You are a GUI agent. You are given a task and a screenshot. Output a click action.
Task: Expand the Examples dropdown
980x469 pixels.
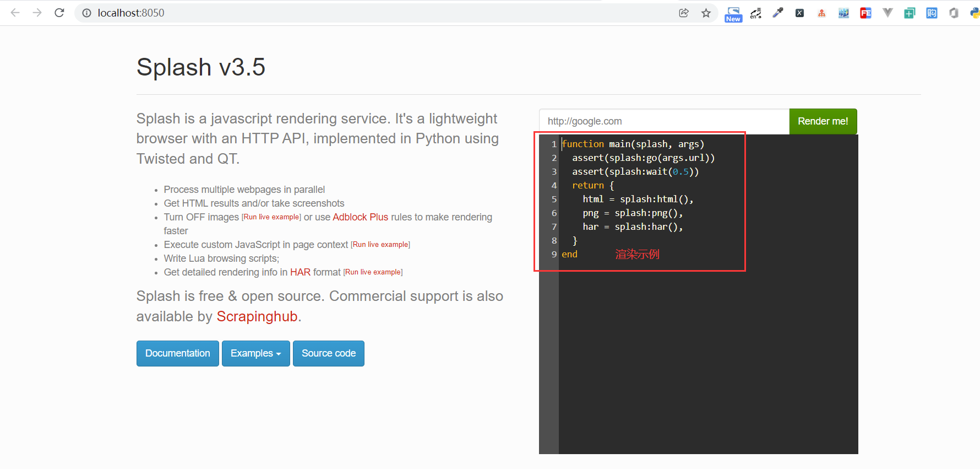tap(256, 353)
